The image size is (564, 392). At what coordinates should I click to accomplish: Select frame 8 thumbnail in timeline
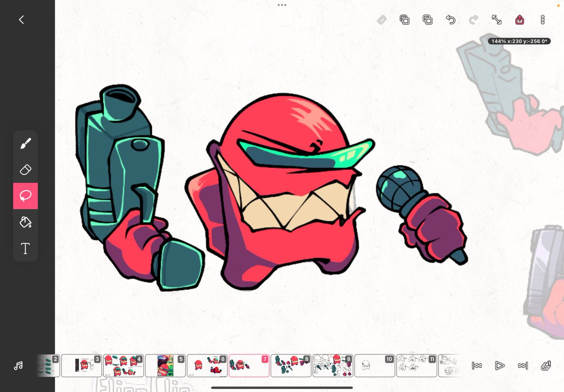[x=290, y=366]
